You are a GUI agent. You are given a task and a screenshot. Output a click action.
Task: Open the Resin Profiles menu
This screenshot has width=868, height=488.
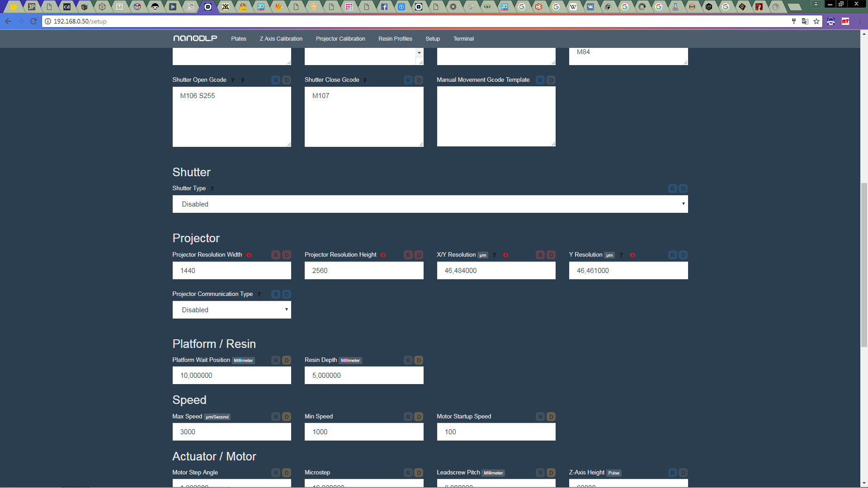pyautogui.click(x=395, y=39)
